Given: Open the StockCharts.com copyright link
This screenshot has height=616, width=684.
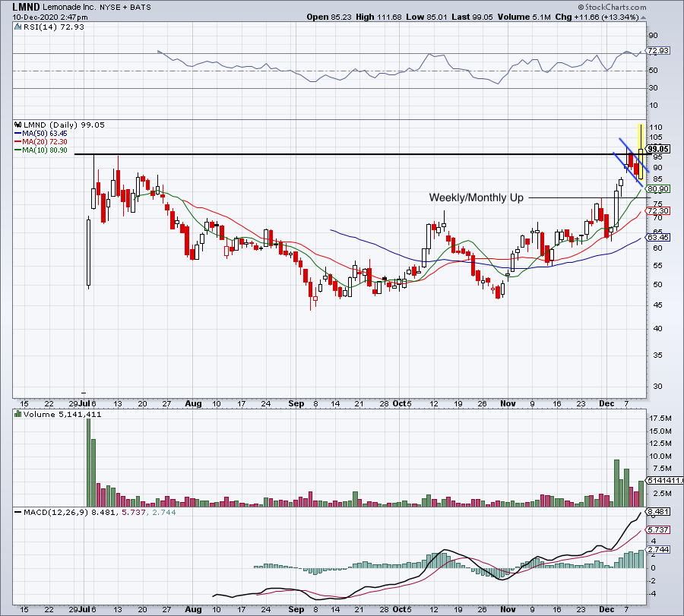Looking at the screenshot, I should click(x=613, y=7).
